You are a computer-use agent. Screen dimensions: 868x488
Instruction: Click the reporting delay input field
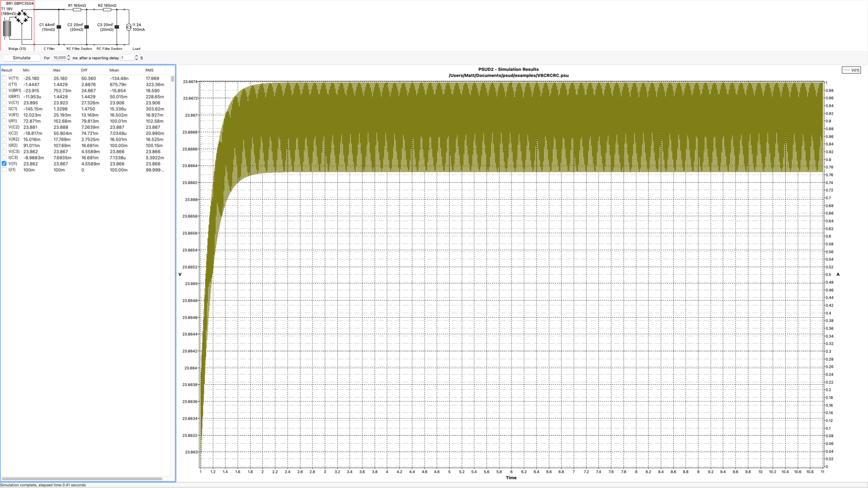(x=127, y=58)
